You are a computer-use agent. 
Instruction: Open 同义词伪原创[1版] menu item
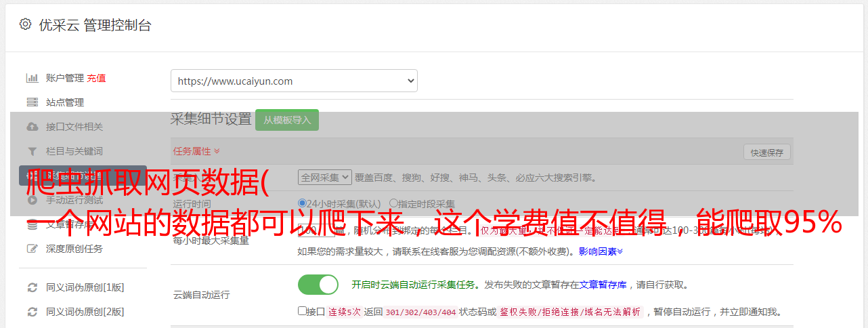pyautogui.click(x=85, y=287)
